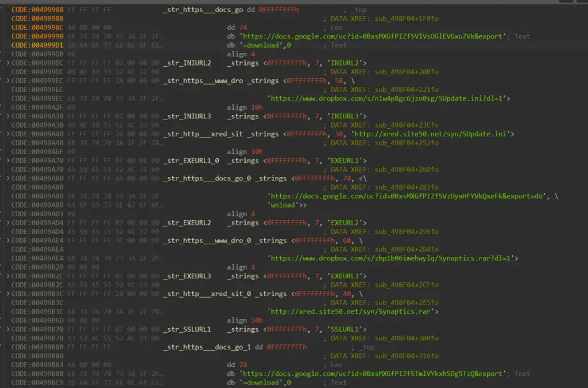The image size is (588, 388).
Task: Follow the sub_498F04+20B data xref
Action: pyautogui.click(x=407, y=72)
